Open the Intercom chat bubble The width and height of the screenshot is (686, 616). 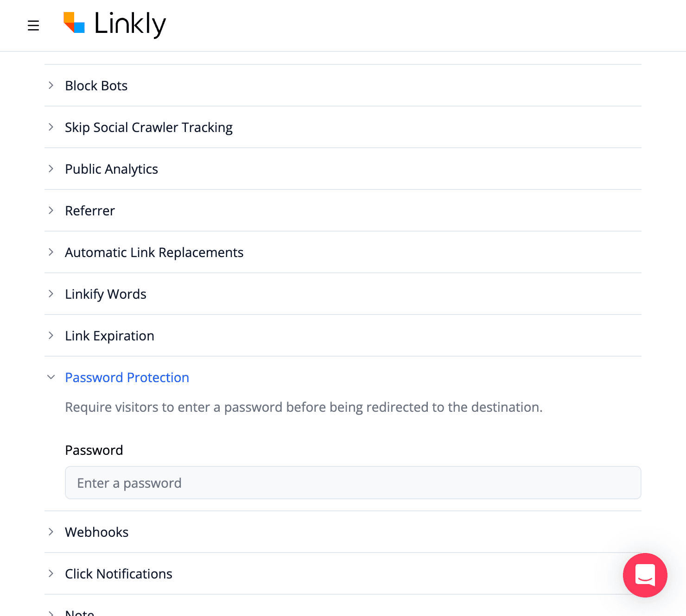645,576
